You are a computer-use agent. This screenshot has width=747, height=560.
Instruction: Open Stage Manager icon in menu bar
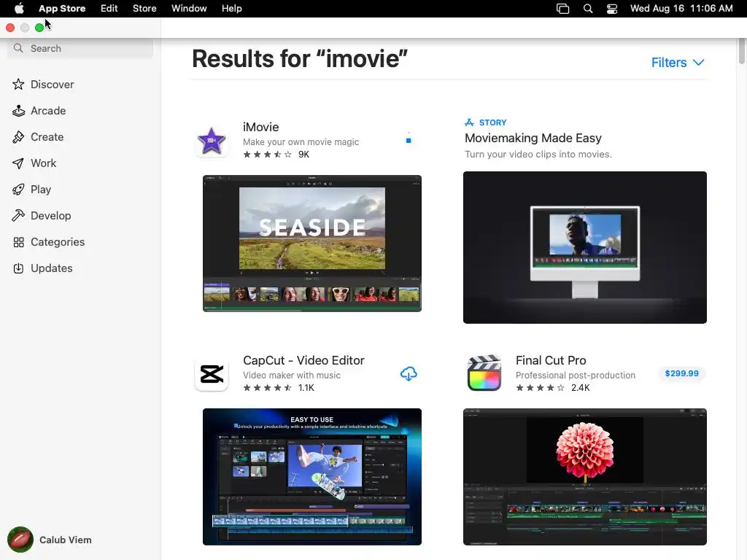click(562, 9)
